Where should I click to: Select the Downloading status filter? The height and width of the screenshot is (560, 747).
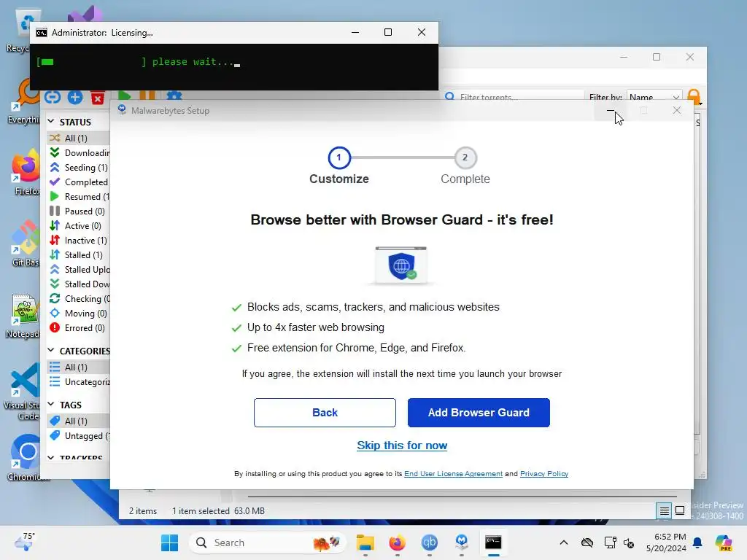(79, 153)
